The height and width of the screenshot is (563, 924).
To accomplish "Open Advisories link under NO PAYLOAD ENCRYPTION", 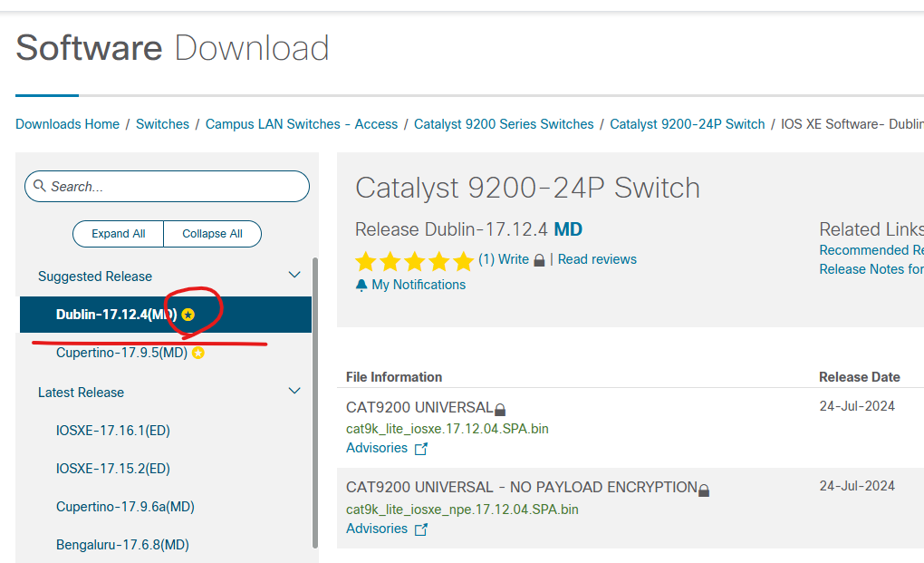I will (377, 529).
